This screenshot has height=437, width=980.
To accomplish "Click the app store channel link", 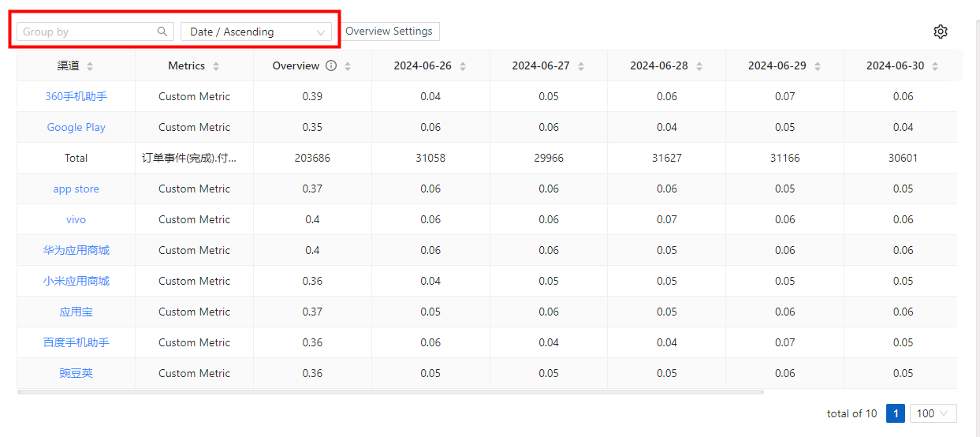I will 76,189.
